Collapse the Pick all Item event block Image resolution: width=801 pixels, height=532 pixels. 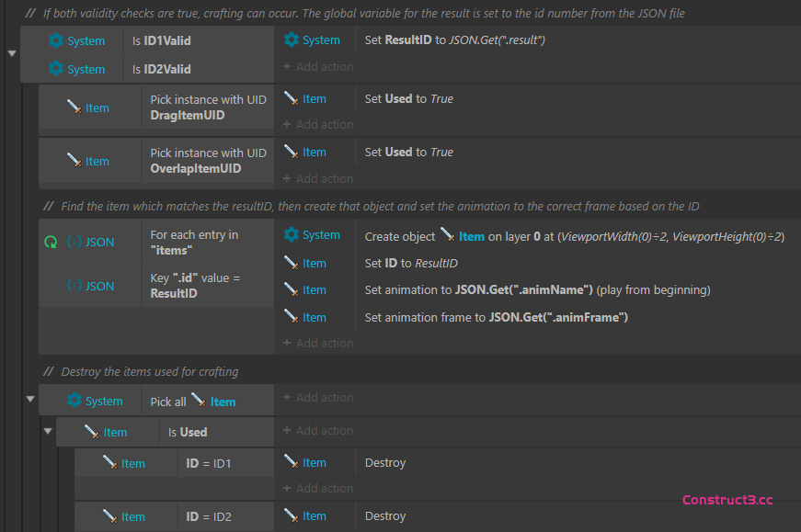click(30, 400)
